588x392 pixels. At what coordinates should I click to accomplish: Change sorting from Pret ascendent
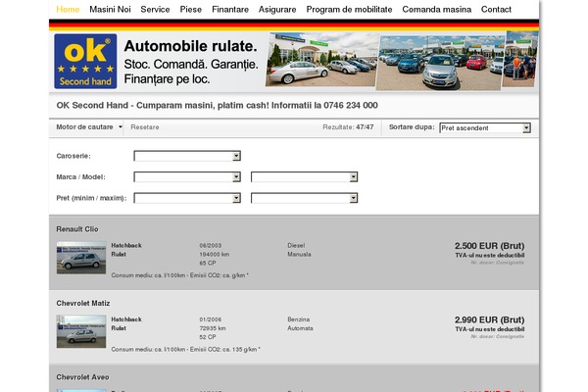(484, 127)
